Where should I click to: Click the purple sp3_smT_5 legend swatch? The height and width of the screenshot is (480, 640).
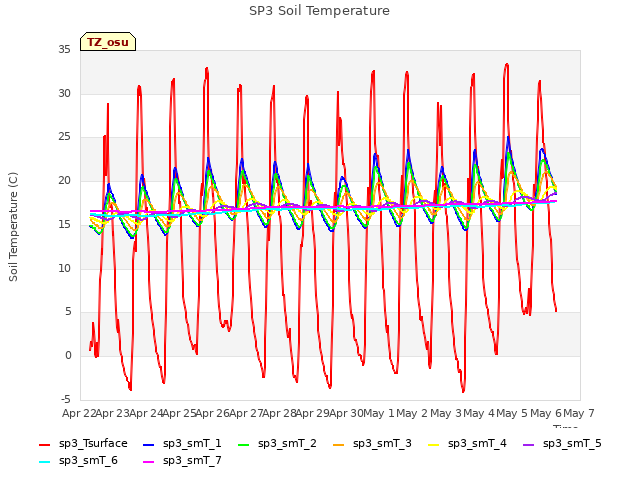(529, 445)
